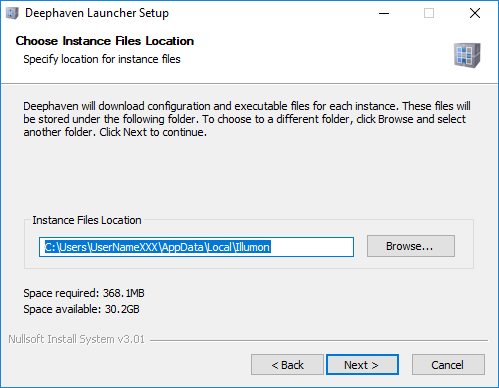Open the Browse... folder chooser
The image size is (499, 388).
click(x=411, y=246)
